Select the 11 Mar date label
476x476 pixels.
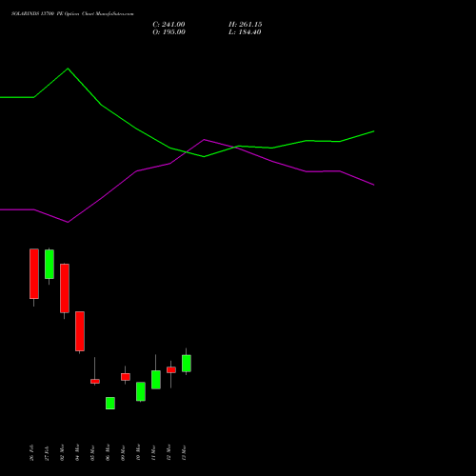tap(153, 452)
